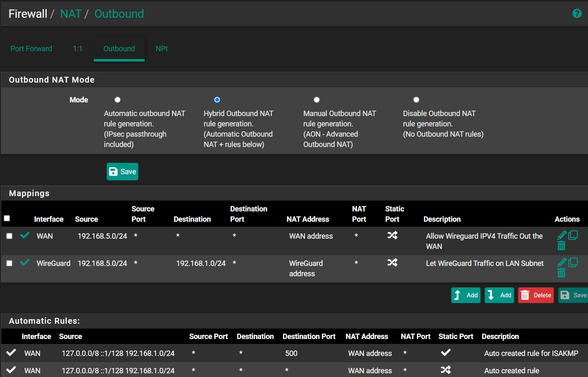
Task: Click Firewall breadcrumb title text
Action: (28, 14)
